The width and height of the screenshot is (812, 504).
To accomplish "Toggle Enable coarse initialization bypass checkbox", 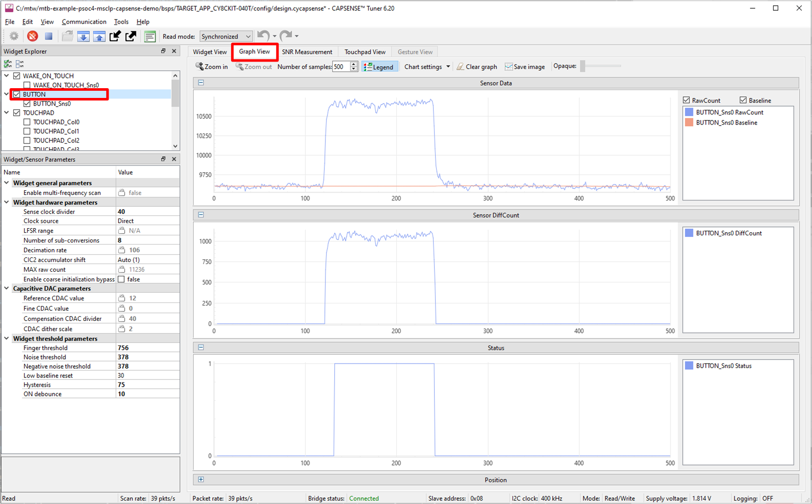I will click(121, 279).
